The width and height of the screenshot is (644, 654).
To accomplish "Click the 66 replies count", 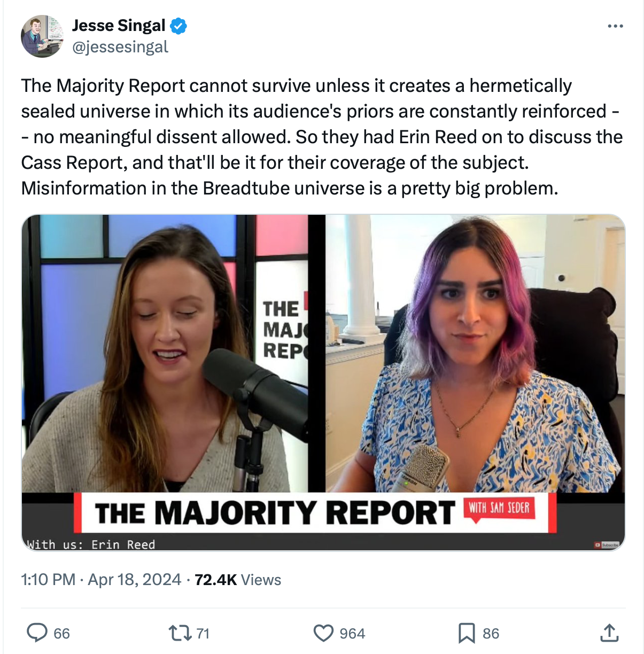I will coord(62,634).
